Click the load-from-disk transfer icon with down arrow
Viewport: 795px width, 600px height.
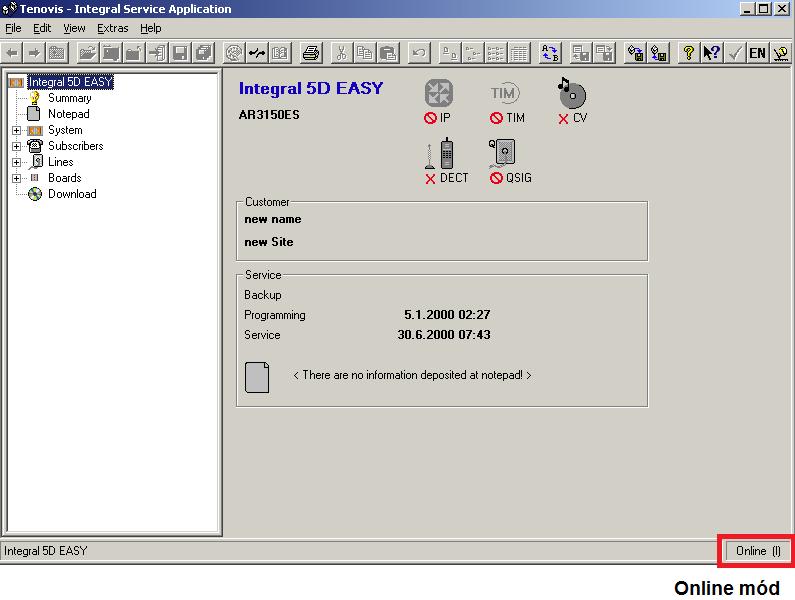point(659,53)
